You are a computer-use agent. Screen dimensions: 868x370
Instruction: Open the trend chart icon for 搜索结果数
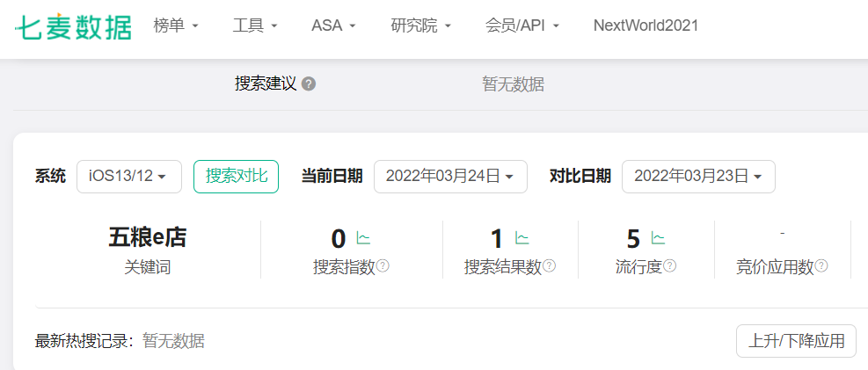click(x=522, y=238)
